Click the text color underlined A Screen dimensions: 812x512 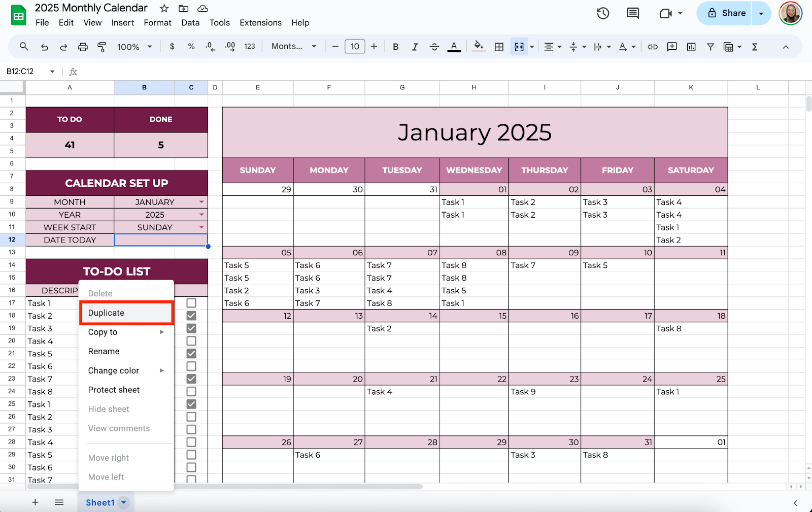(454, 47)
